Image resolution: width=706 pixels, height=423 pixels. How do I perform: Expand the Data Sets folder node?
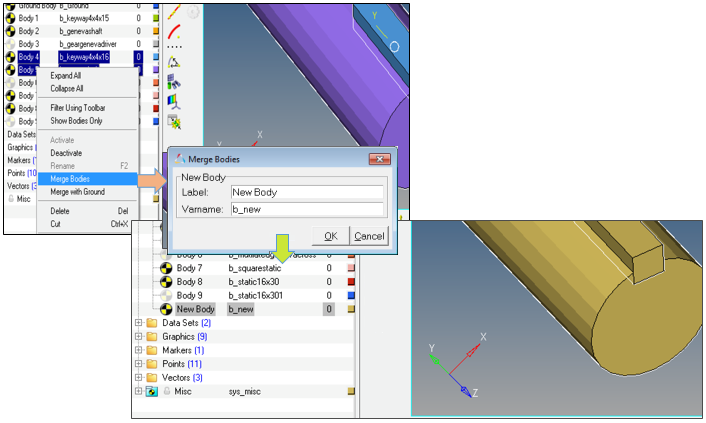(x=139, y=323)
